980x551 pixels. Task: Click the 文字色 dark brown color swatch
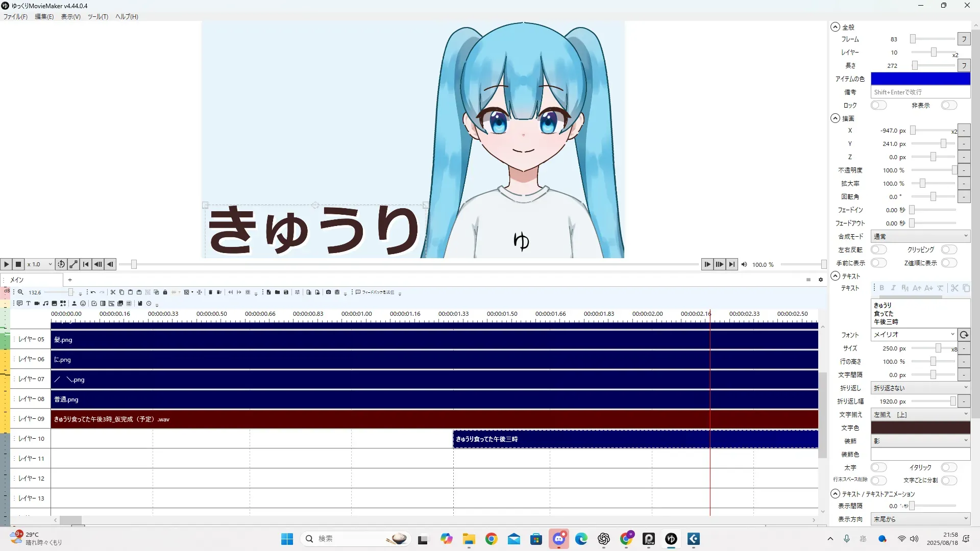point(920,428)
